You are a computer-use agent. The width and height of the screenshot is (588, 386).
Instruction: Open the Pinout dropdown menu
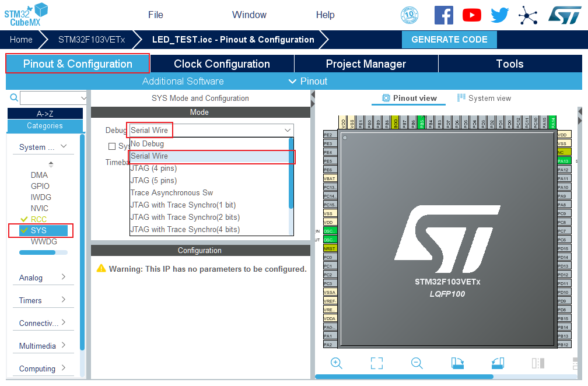coord(308,81)
